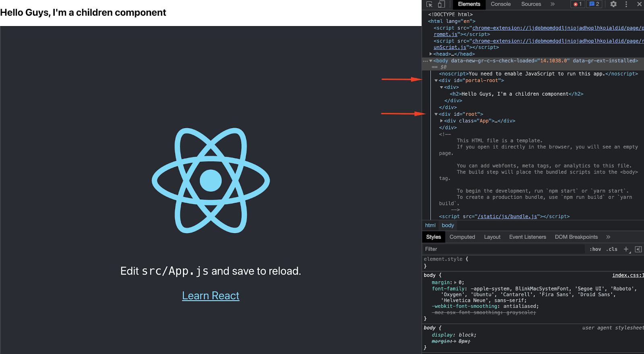Click the -webkit-font-smoothing antialiased declaration
Image resolution: width=644 pixels, height=354 pixels.
[x=485, y=306]
